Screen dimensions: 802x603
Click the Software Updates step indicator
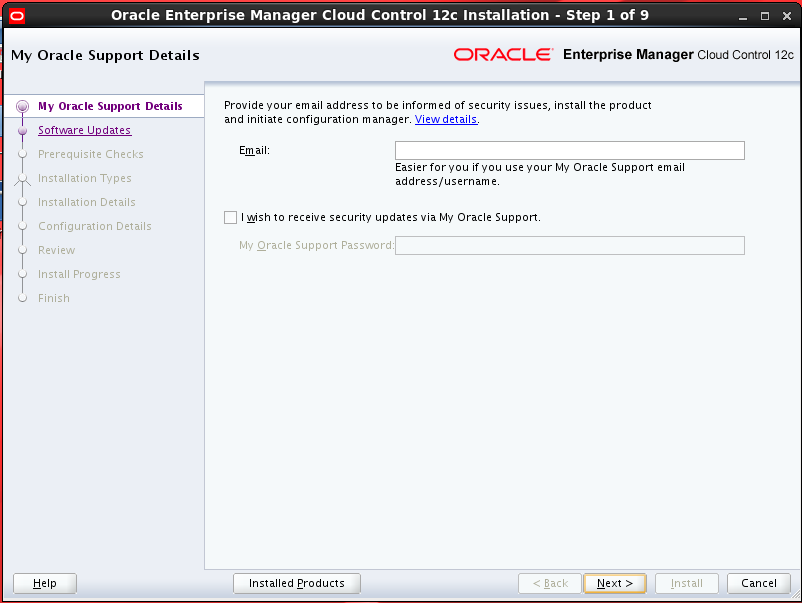click(x=22, y=130)
